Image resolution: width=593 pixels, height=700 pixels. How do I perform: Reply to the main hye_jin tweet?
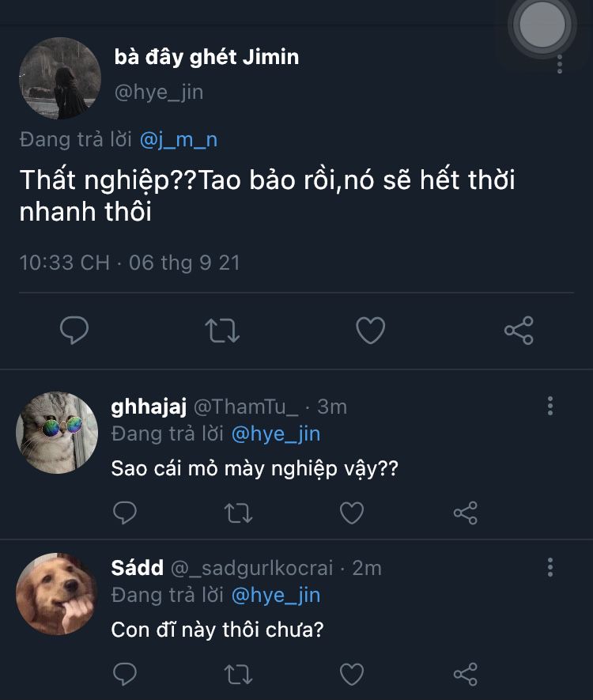[x=75, y=331]
